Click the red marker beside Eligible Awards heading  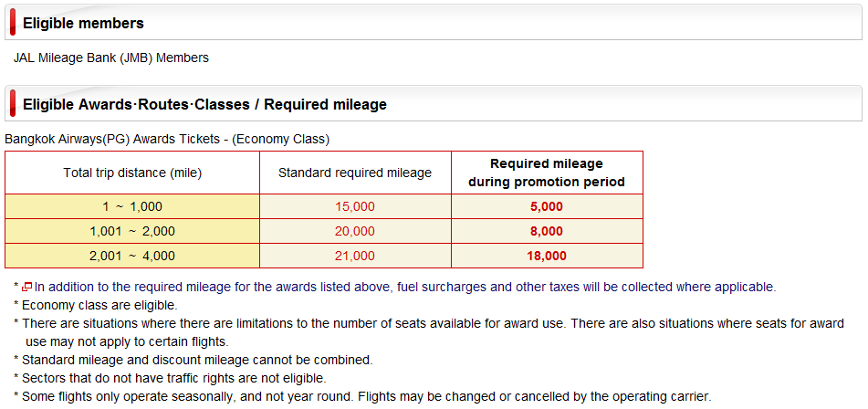[13, 103]
